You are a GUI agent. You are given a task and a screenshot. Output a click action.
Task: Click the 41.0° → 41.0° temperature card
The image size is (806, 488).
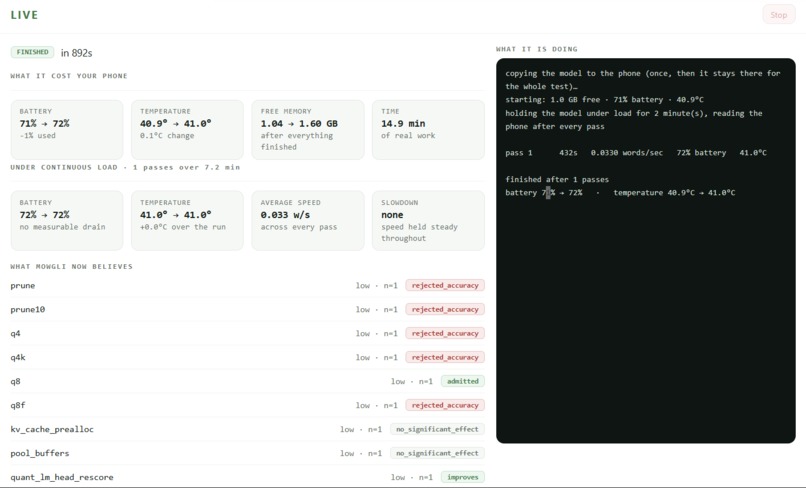coord(187,221)
